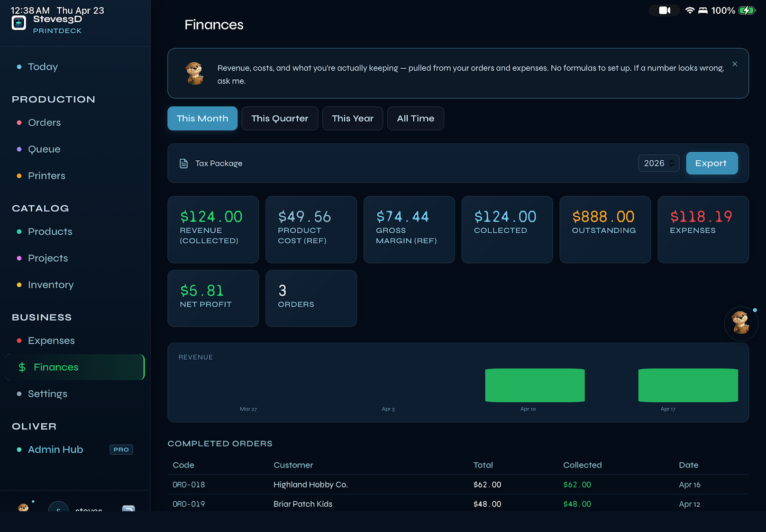766x532 pixels.
Task: Click the Steves3D PrintDeck logo
Action: coord(19,23)
